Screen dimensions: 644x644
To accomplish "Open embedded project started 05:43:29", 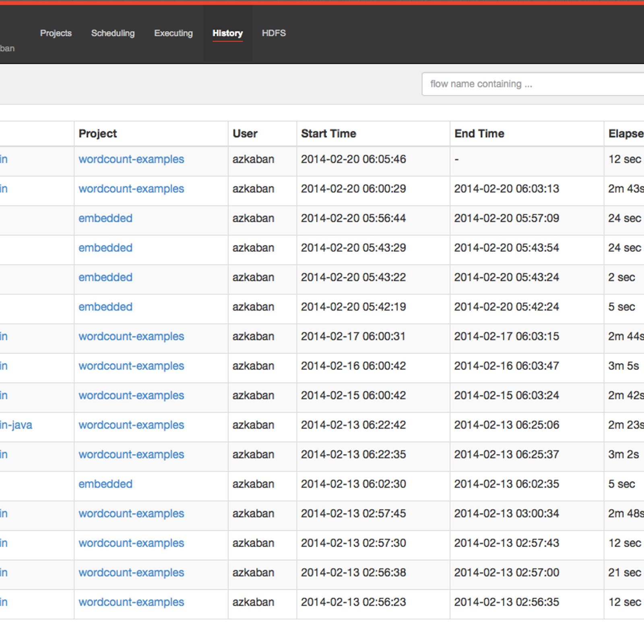I will pos(105,248).
